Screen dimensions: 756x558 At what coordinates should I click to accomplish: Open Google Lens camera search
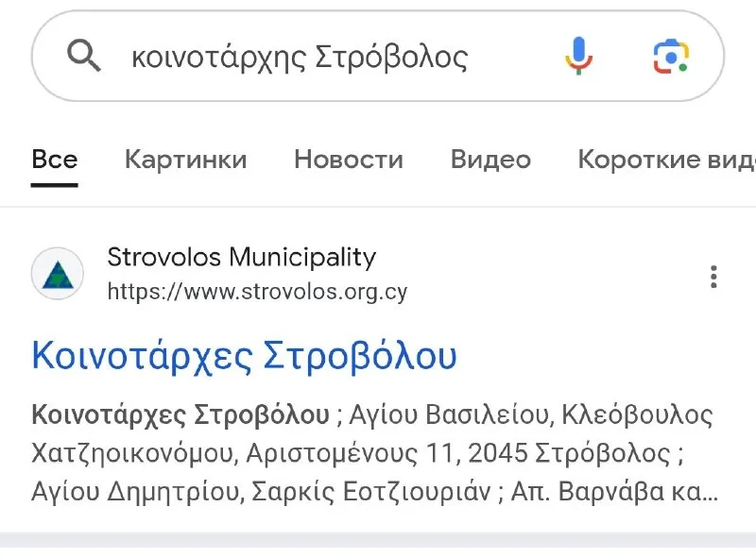(671, 57)
